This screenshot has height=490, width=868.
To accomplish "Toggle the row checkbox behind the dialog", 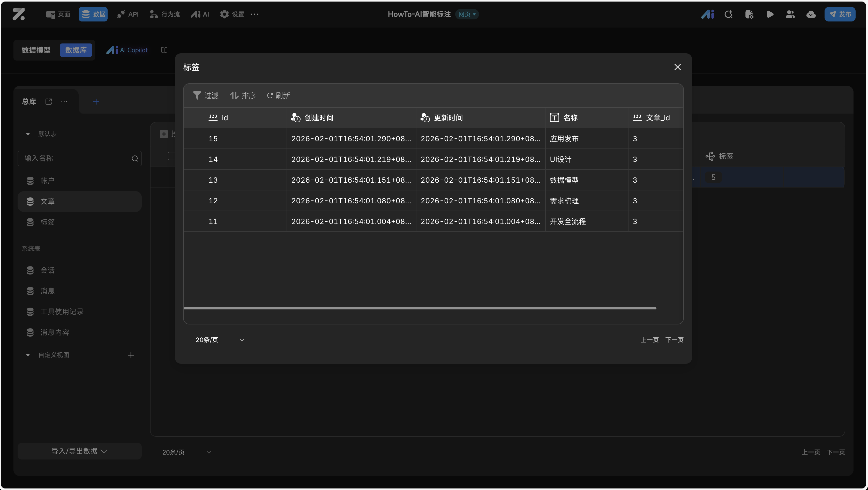I will coord(171,156).
